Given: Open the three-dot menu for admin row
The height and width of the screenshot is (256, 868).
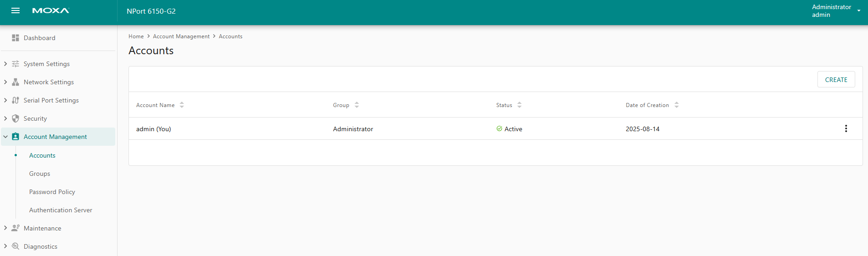Looking at the screenshot, I should click(x=846, y=128).
